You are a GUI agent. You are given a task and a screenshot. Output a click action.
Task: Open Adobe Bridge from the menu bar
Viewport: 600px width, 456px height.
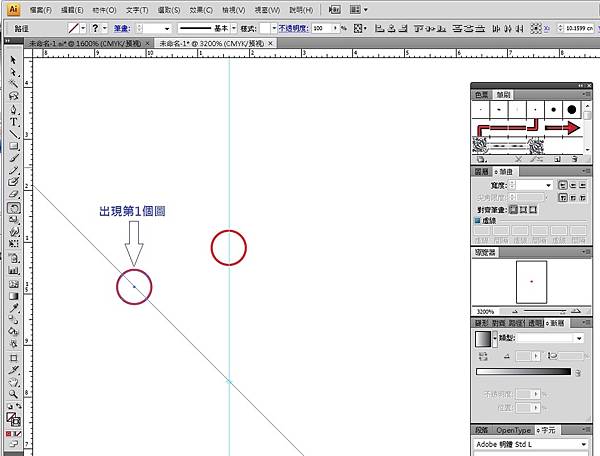point(334,10)
